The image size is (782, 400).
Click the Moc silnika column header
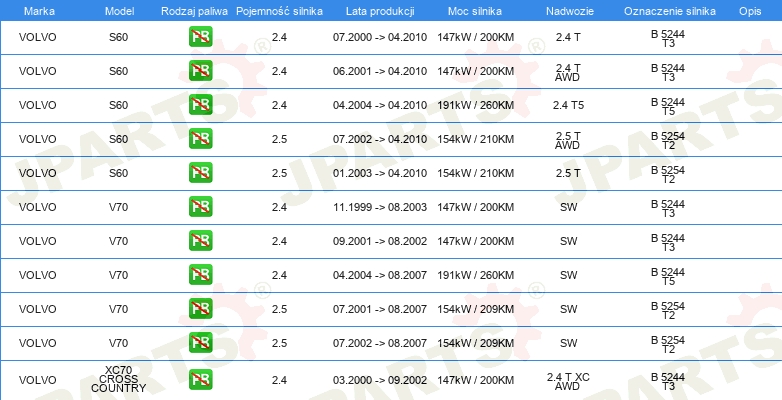[475, 11]
